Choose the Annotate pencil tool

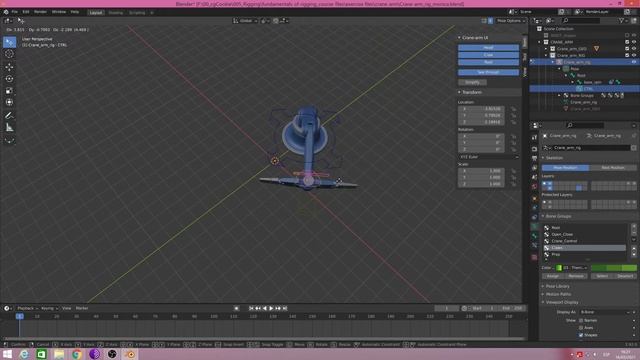[x=9, y=116]
